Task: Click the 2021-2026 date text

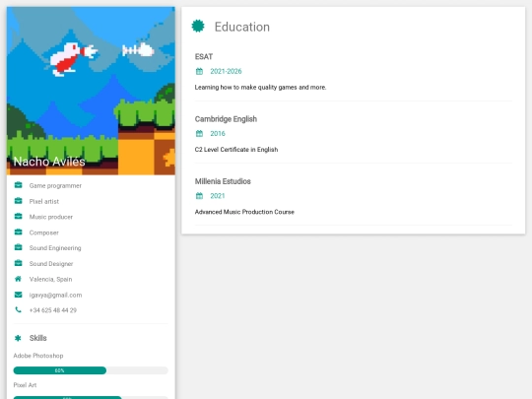Action: (226, 71)
